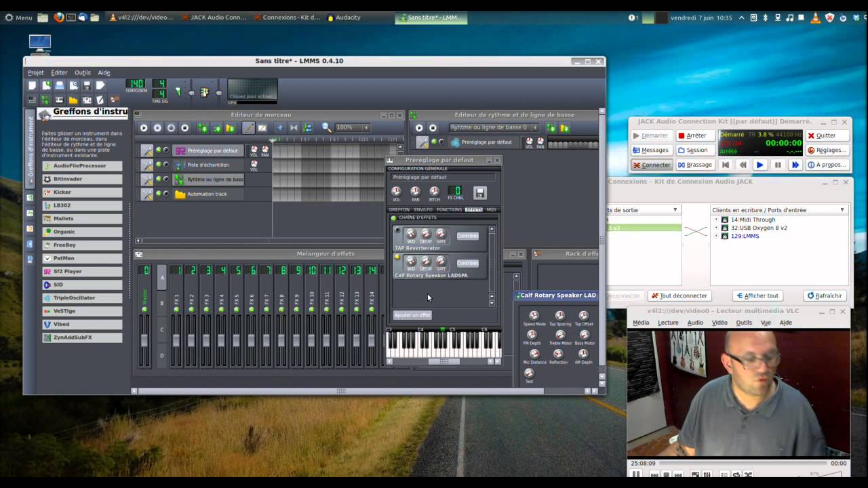Screen dimensions: 868x488
Task: Toggle TAP Reverberator effect on/off
Action: coord(397,230)
